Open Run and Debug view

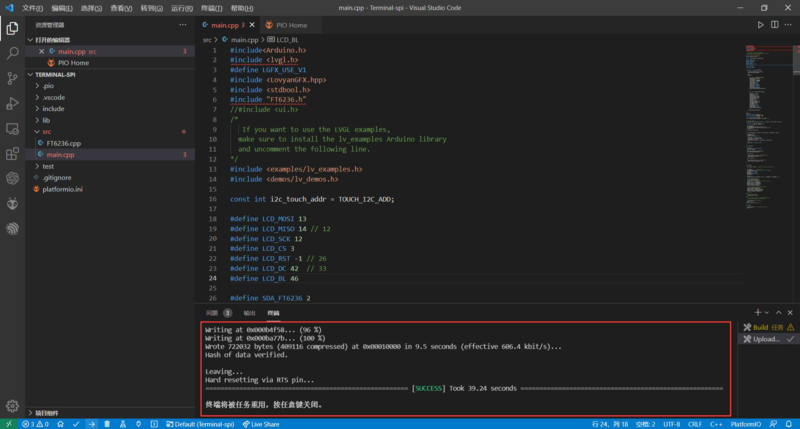pos(12,103)
